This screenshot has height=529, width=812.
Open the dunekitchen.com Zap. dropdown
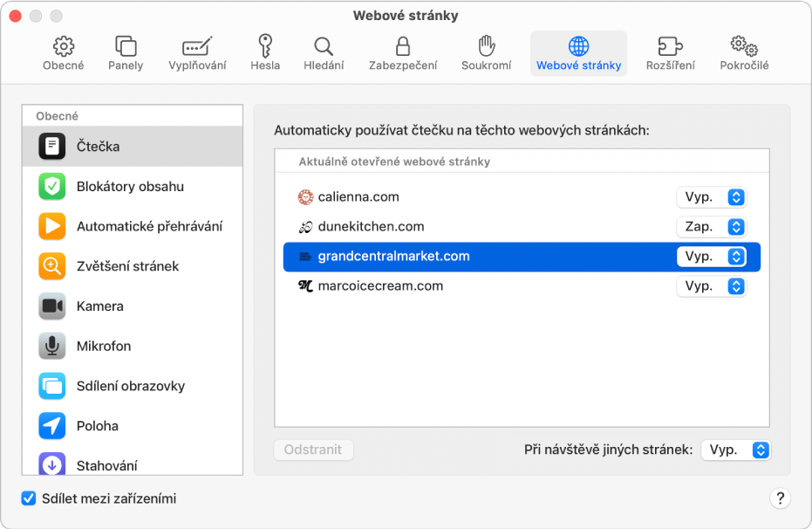(x=712, y=226)
